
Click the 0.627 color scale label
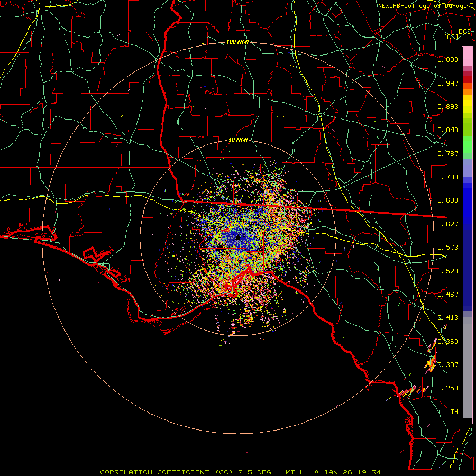pos(448,224)
